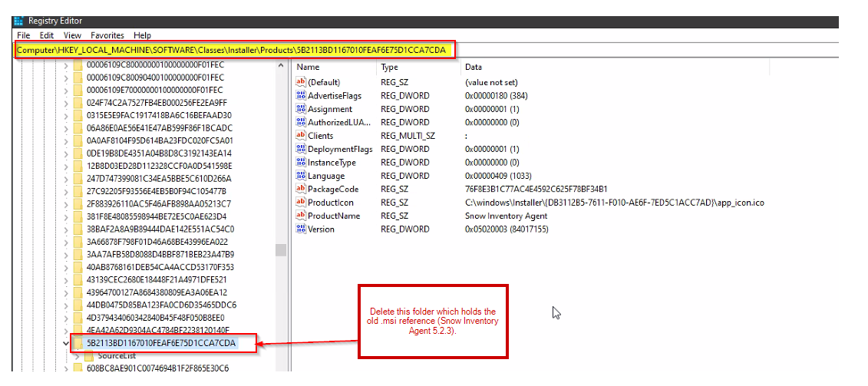Image resolution: width=868 pixels, height=386 pixels.
Task: Expand the SourceList subkey
Action: pyautogui.click(x=77, y=355)
